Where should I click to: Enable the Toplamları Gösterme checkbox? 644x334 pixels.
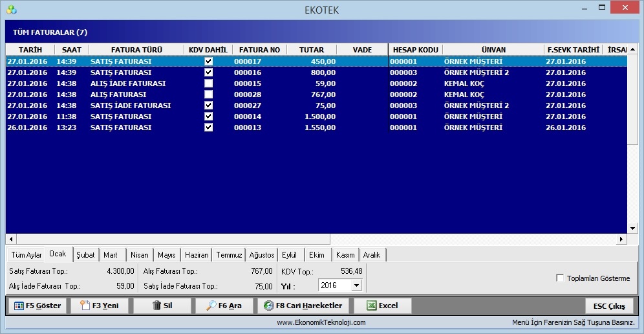(560, 278)
